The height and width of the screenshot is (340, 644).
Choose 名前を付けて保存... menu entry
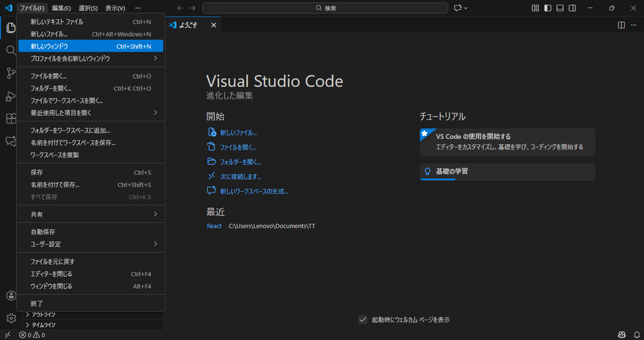(91, 185)
